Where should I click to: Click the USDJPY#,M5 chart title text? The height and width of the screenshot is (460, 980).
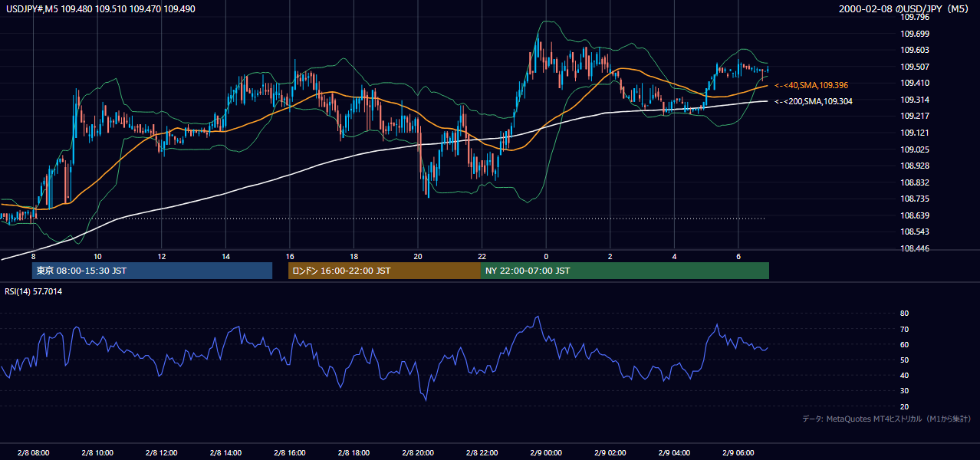(100, 9)
